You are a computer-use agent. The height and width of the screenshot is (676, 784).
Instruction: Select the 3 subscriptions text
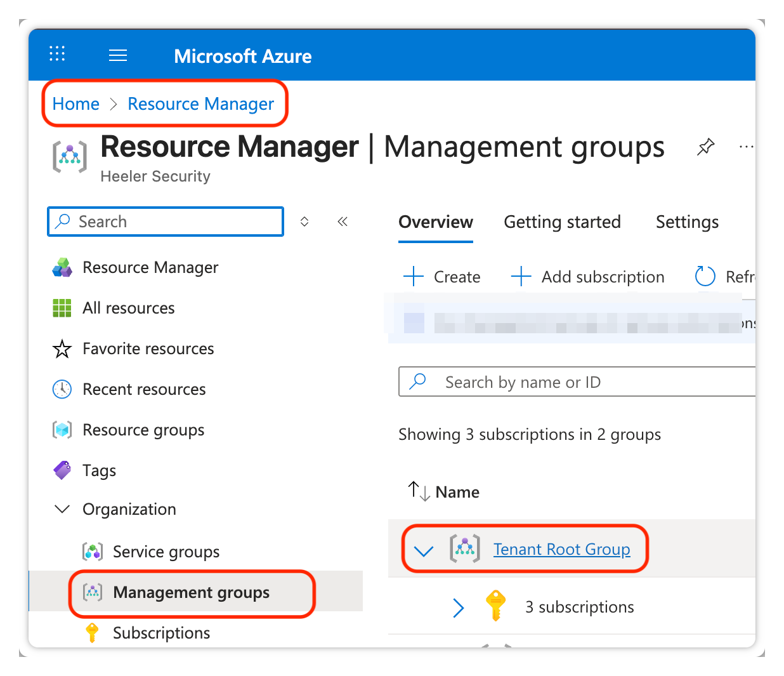580,607
